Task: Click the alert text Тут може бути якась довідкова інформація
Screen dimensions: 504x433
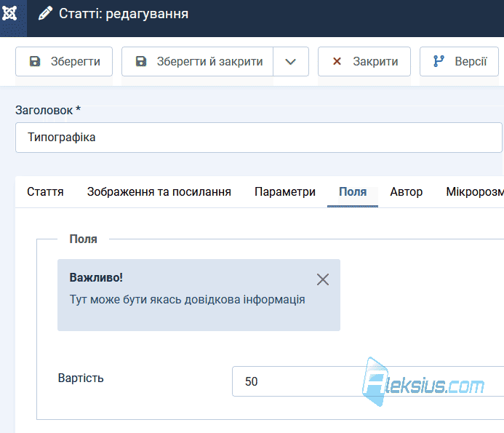Action: (x=188, y=300)
